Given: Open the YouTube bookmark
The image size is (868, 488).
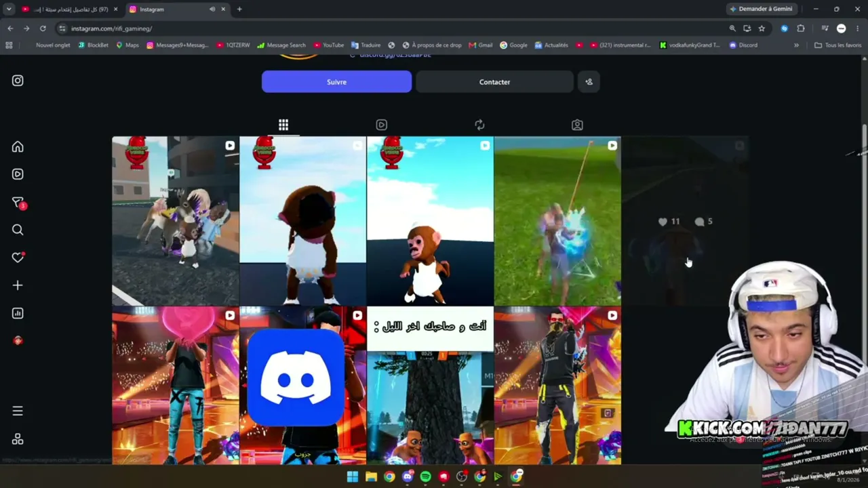Looking at the screenshot, I should point(328,45).
